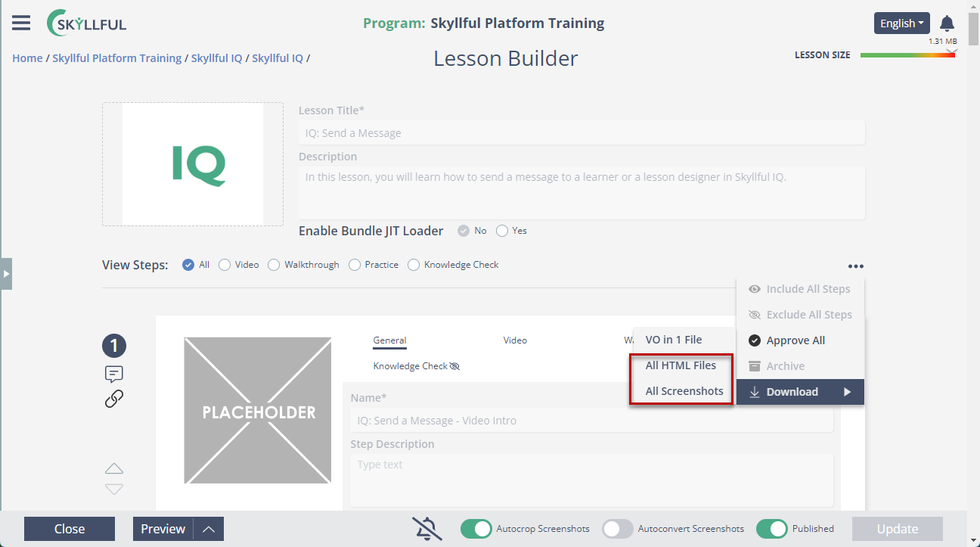980x547 pixels.
Task: Switch to the Video tab
Action: coord(515,340)
